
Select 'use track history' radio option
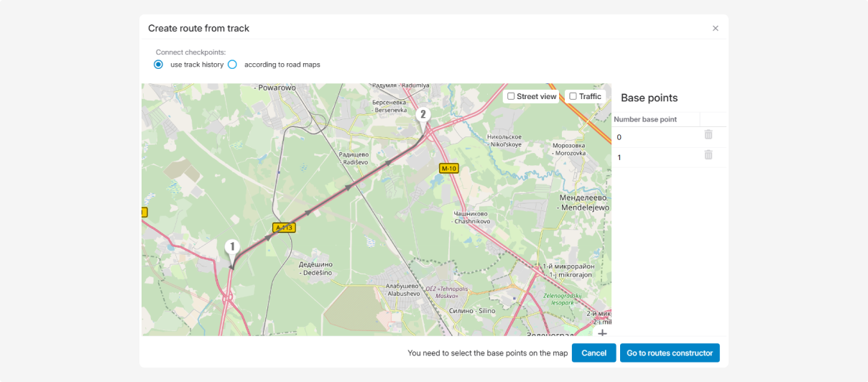159,65
